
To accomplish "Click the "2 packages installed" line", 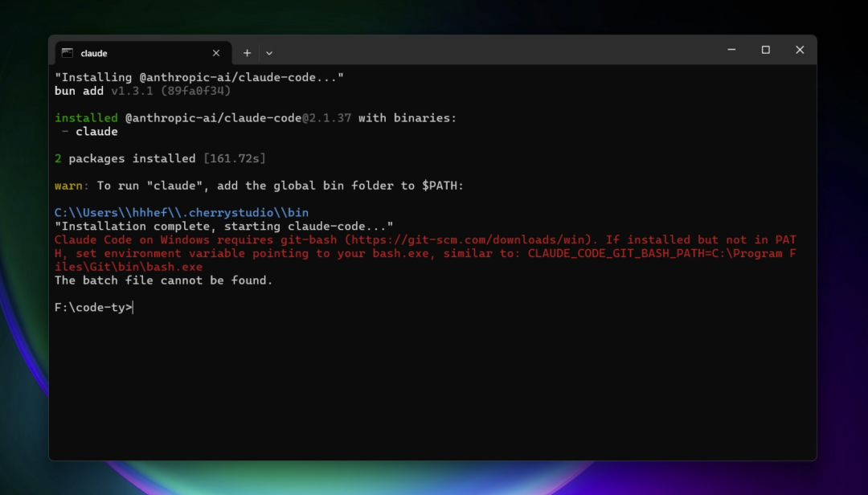I will tap(160, 158).
